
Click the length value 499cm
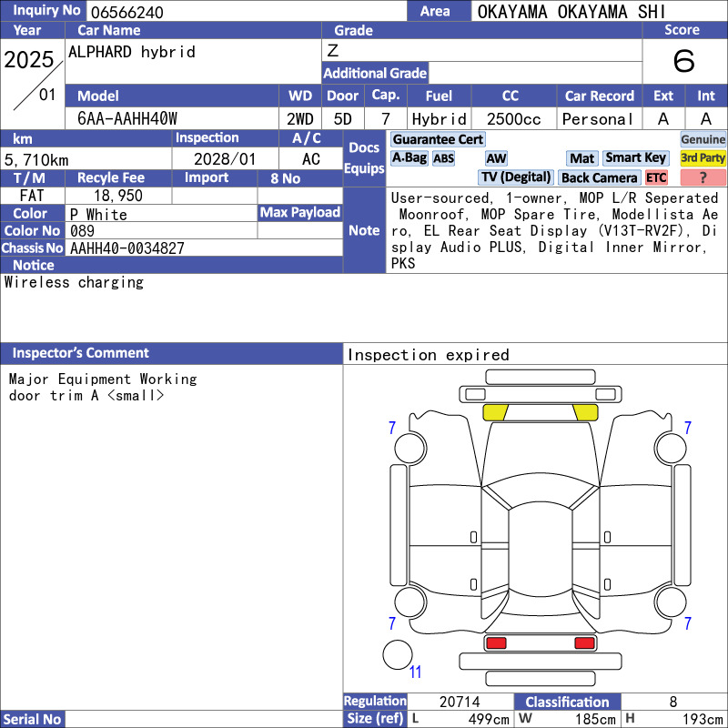(488, 719)
